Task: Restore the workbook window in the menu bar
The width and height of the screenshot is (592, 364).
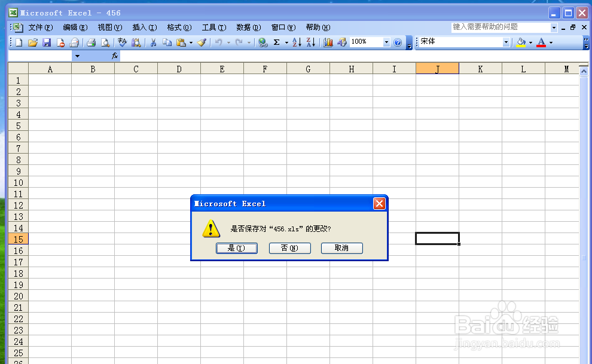Action: (x=573, y=27)
